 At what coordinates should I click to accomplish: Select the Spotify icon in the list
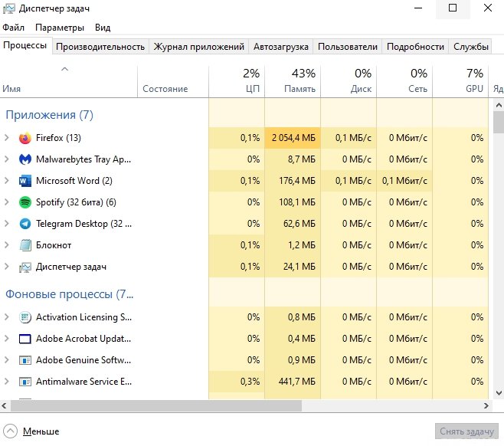(x=25, y=202)
